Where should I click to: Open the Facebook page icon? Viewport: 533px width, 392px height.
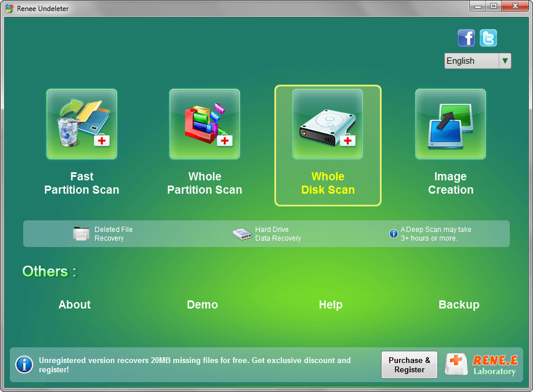tap(466, 38)
